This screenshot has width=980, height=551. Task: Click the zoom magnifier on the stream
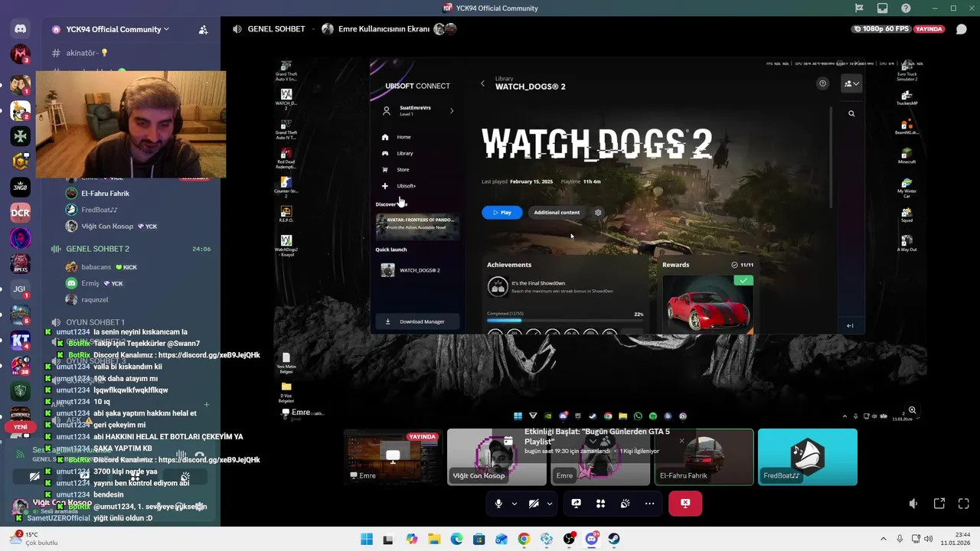912,410
